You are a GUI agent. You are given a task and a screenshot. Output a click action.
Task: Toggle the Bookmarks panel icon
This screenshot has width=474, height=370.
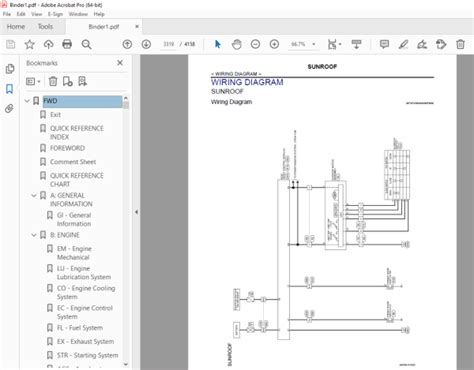9,89
